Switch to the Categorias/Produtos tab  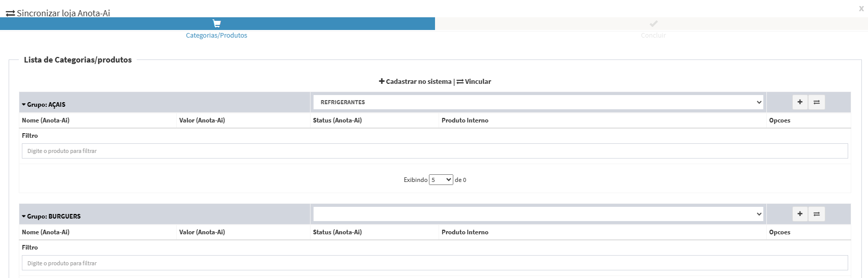coord(216,36)
